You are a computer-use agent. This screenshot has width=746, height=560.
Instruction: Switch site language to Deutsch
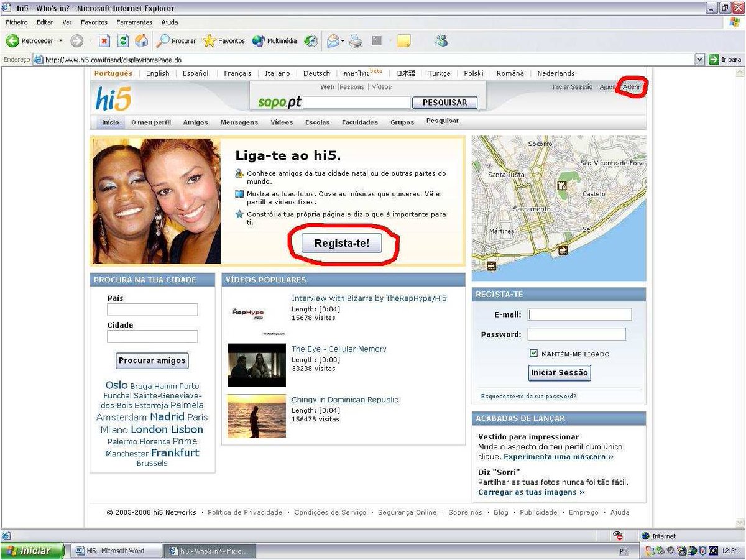tap(317, 73)
